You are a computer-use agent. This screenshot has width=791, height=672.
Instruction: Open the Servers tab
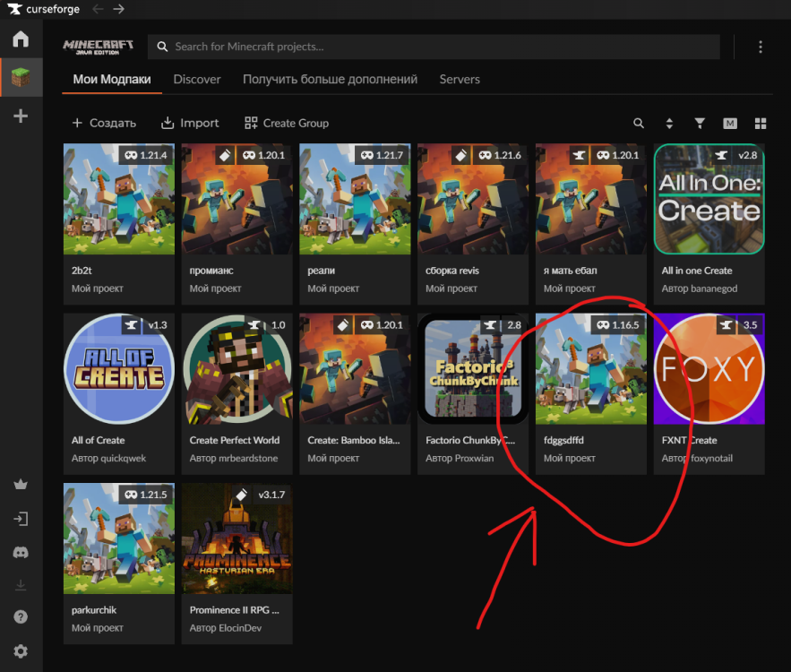tap(460, 79)
